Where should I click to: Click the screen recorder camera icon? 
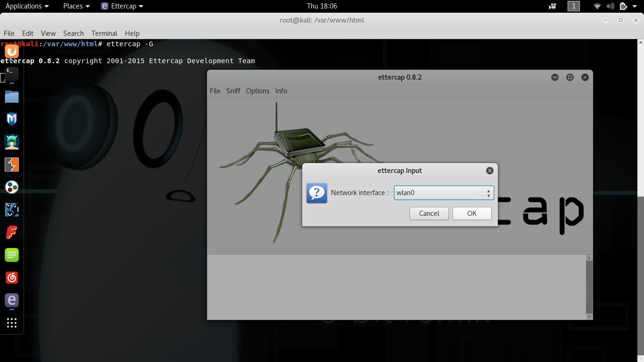tap(553, 6)
